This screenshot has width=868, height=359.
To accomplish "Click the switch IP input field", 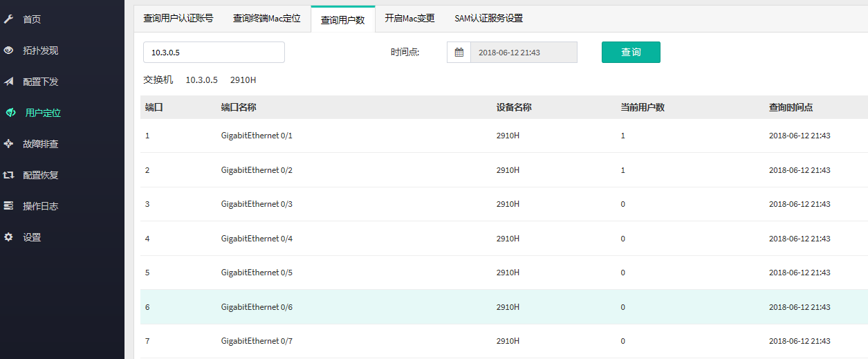I will pos(214,53).
